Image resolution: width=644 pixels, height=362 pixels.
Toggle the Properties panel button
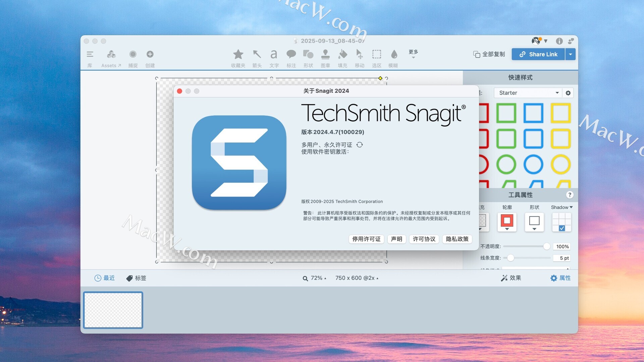point(560,278)
